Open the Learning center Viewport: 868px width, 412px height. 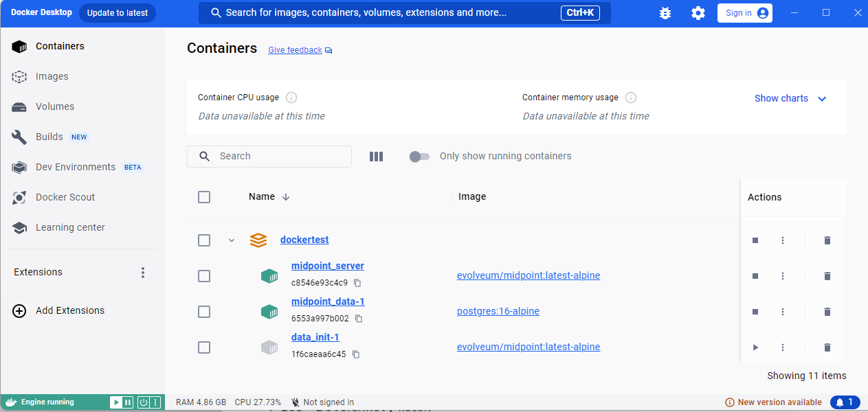69,227
